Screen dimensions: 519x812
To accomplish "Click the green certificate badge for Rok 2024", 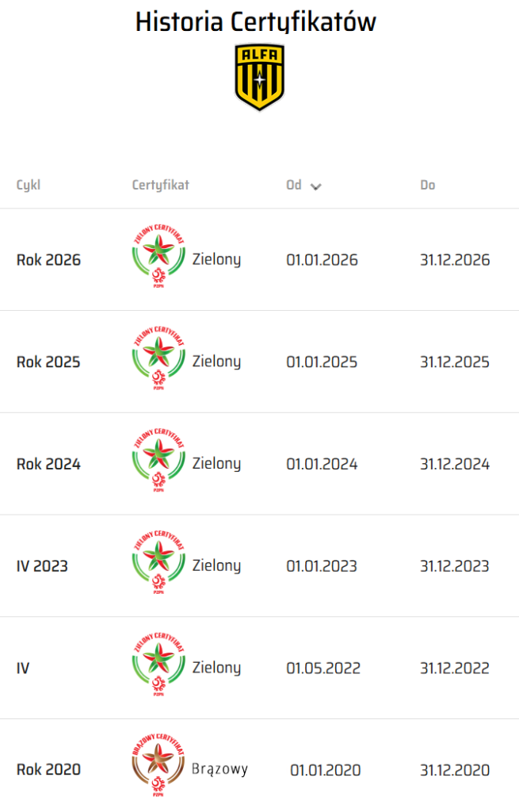I will (158, 464).
